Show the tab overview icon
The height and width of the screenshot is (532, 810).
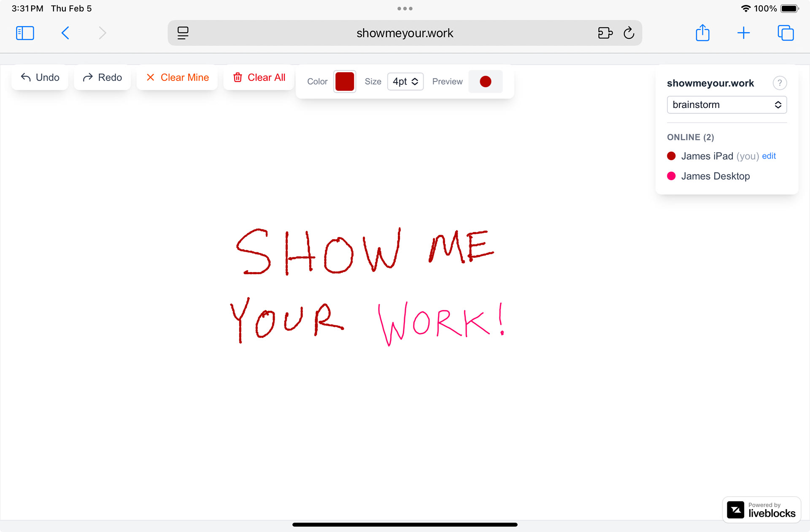coord(786,33)
